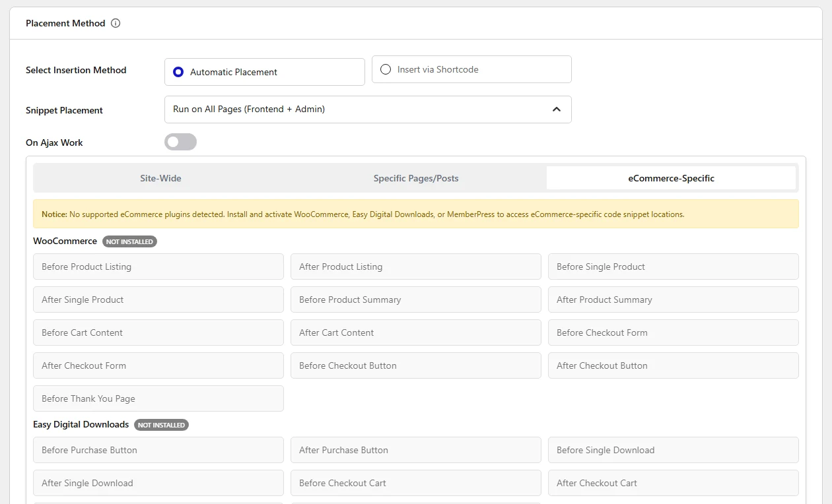Image resolution: width=832 pixels, height=504 pixels.
Task: Select Before Thank You Page location
Action: tap(158, 398)
